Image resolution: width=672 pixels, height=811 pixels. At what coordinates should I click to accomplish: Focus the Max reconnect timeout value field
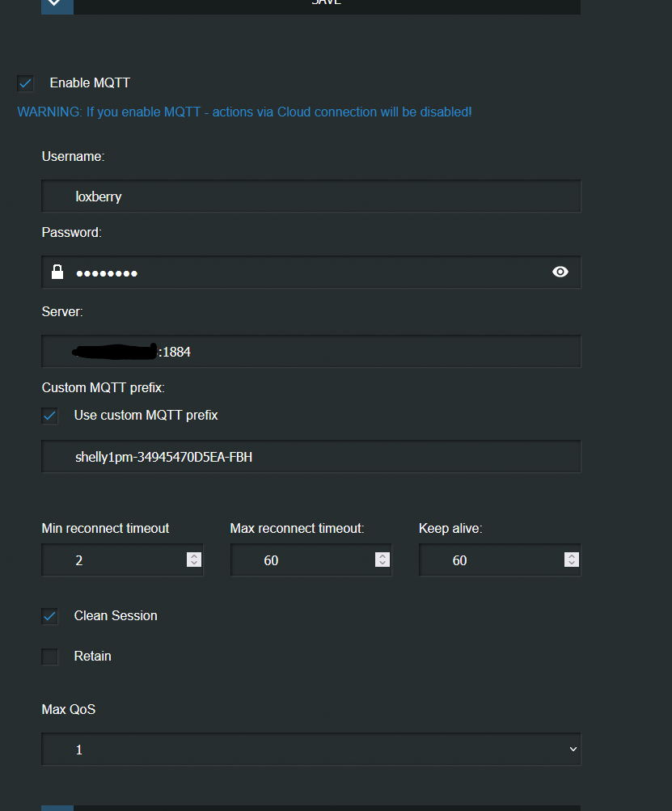click(x=303, y=560)
